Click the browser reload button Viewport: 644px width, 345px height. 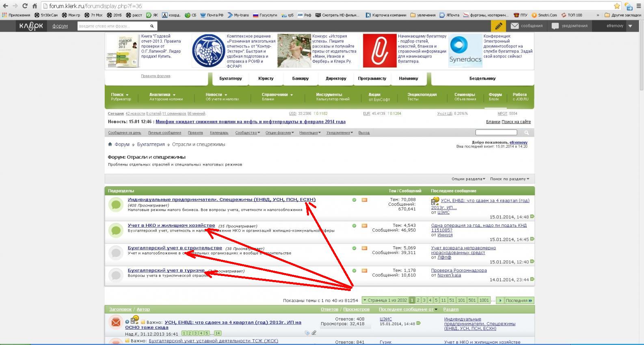(x=25, y=6)
